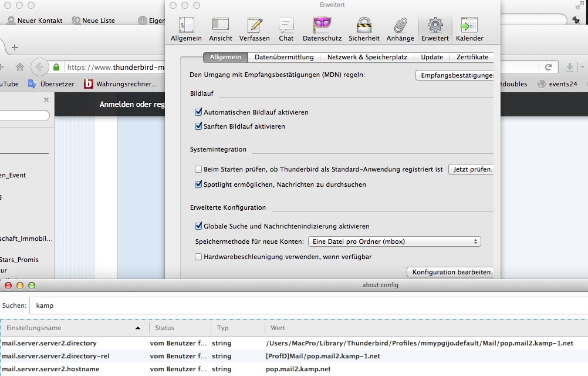588x376 pixels.
Task: Click the Wert column header
Action: [427, 328]
